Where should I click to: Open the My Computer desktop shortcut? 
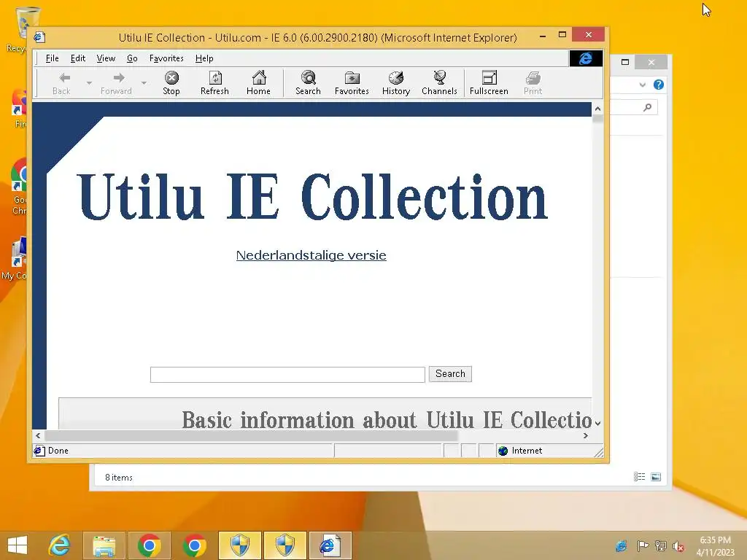15,259
